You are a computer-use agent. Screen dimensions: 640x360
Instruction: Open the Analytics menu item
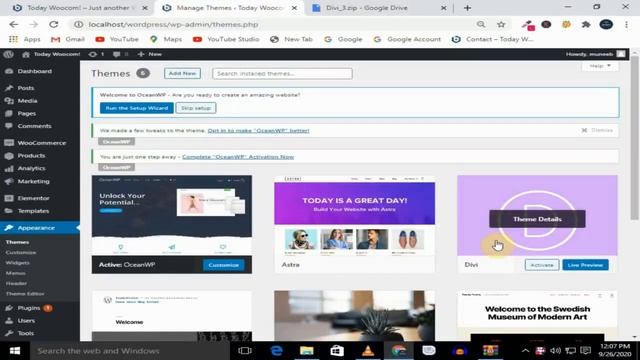(x=31, y=168)
